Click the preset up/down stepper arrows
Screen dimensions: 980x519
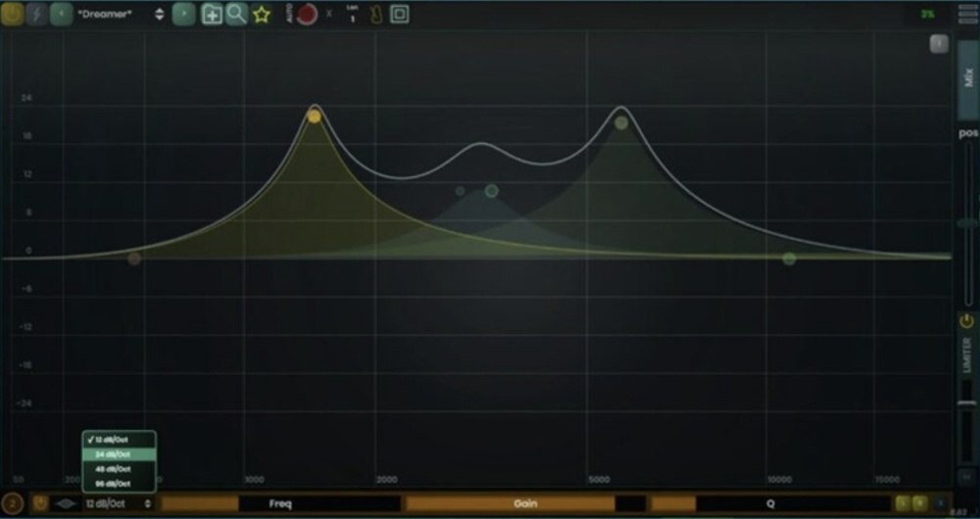160,14
